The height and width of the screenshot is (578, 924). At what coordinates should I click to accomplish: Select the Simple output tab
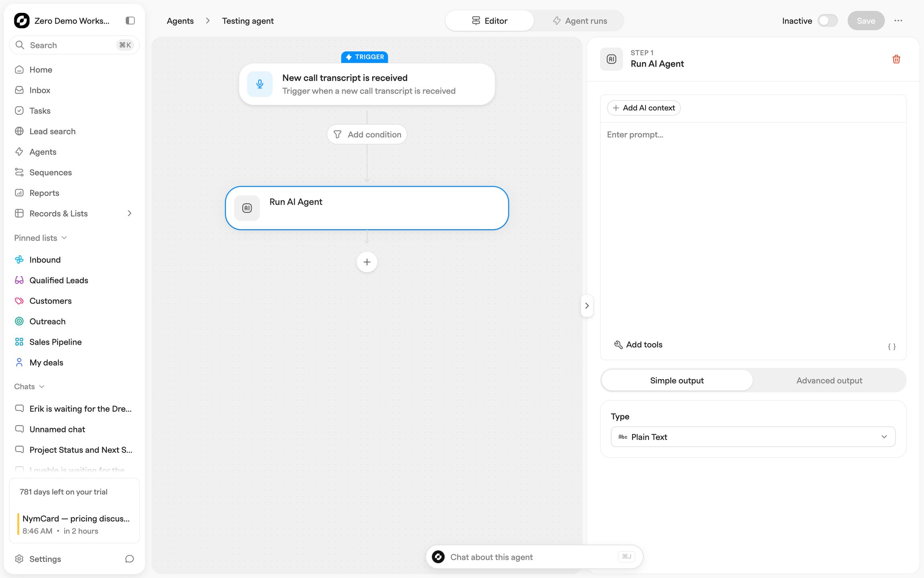tap(677, 380)
